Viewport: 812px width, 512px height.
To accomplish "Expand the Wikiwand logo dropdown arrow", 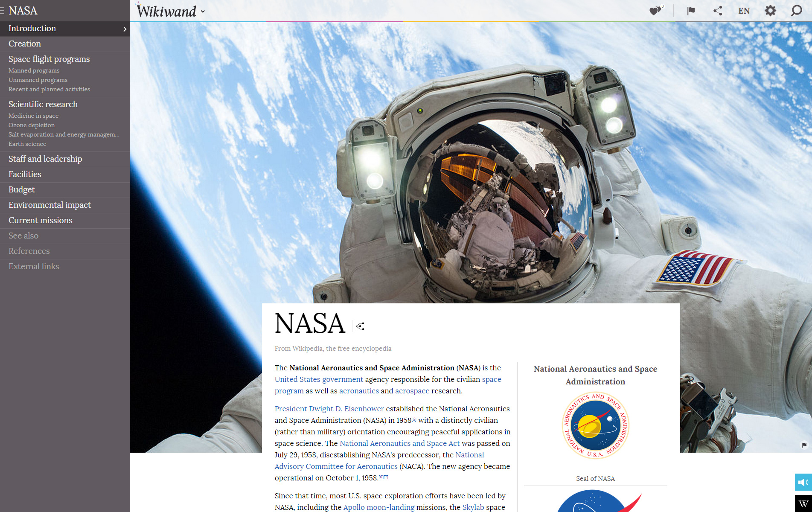I will [x=203, y=12].
